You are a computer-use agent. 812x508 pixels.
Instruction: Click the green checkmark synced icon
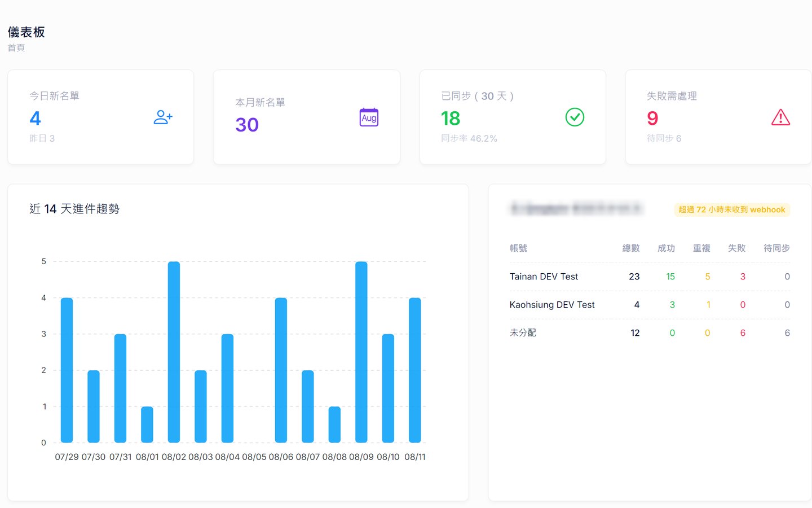(x=575, y=117)
